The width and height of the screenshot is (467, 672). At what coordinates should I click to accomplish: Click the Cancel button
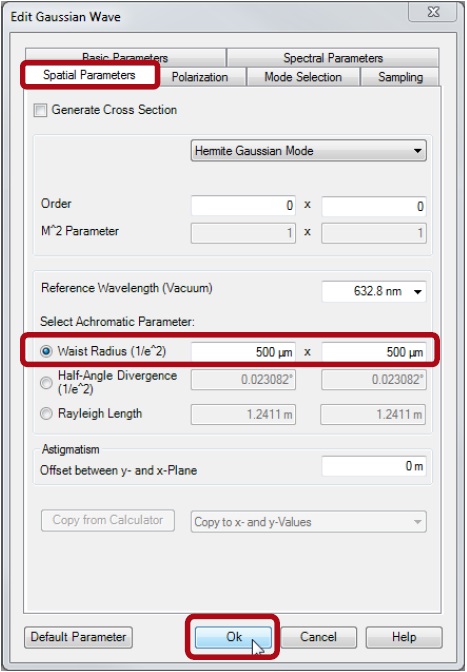pos(318,637)
